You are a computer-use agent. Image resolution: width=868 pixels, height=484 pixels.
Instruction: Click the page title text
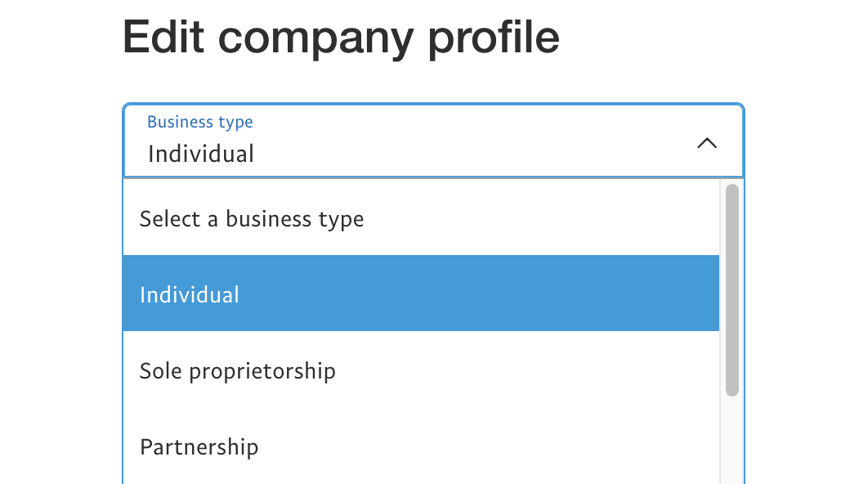341,37
